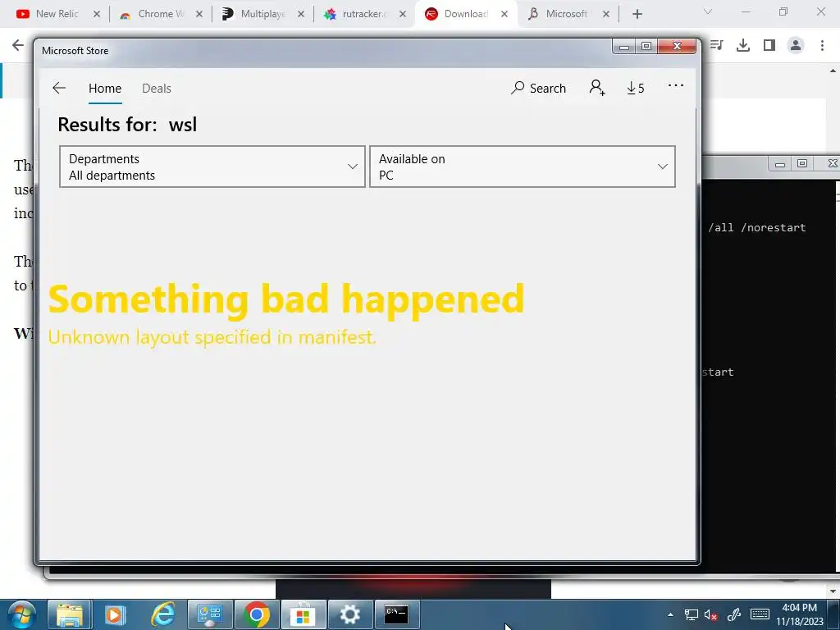Close the Chrome Web Store tab
The image size is (840, 630).
199,14
